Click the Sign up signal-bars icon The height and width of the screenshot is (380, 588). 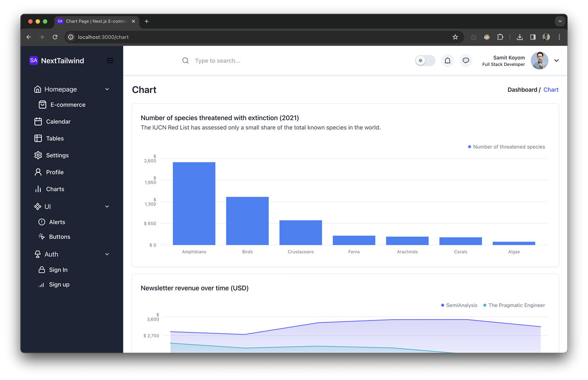(x=42, y=285)
